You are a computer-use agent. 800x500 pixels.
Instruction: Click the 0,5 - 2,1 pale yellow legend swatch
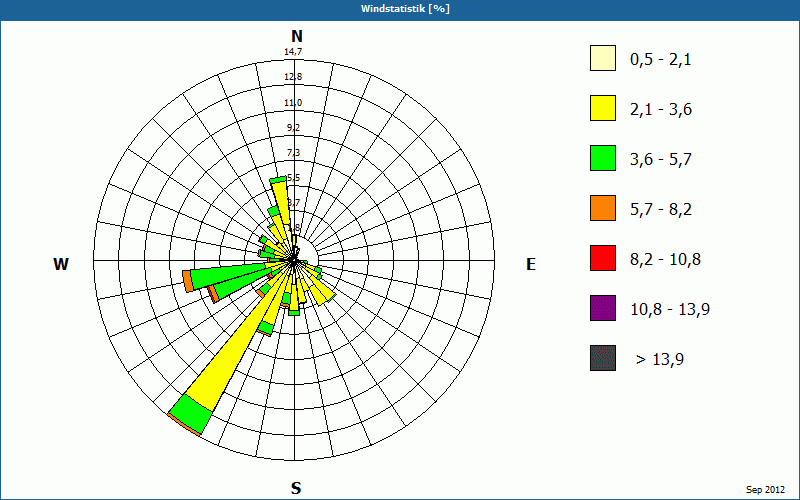[x=603, y=58]
